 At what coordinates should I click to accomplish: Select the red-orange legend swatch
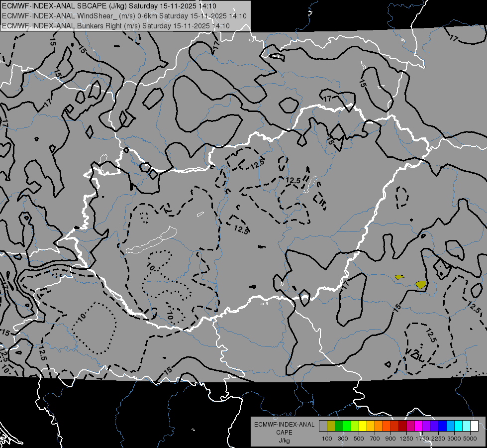click(x=387, y=426)
